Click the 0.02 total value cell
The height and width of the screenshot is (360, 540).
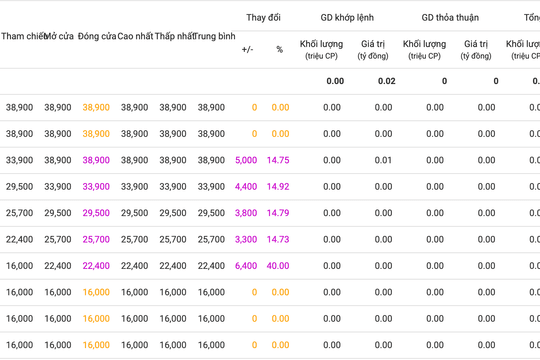386,81
